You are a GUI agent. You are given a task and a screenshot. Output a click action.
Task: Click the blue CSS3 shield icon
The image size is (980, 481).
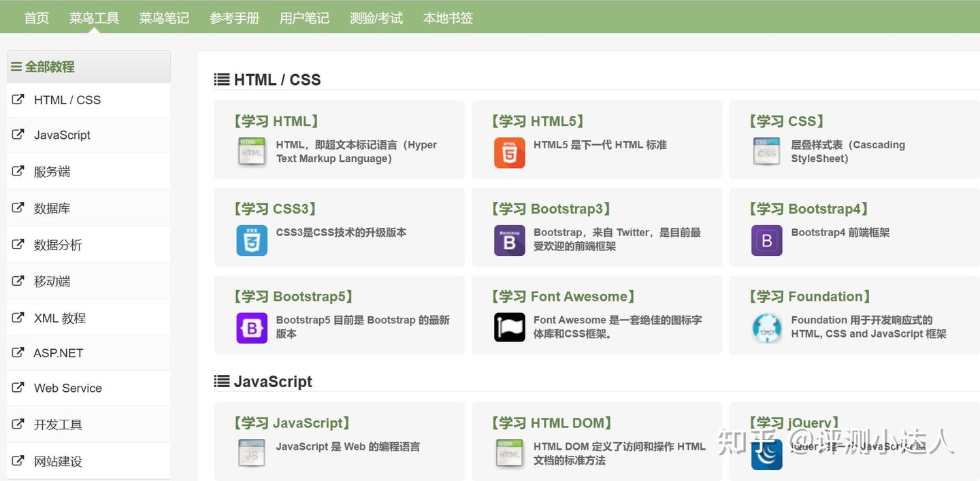pyautogui.click(x=252, y=240)
